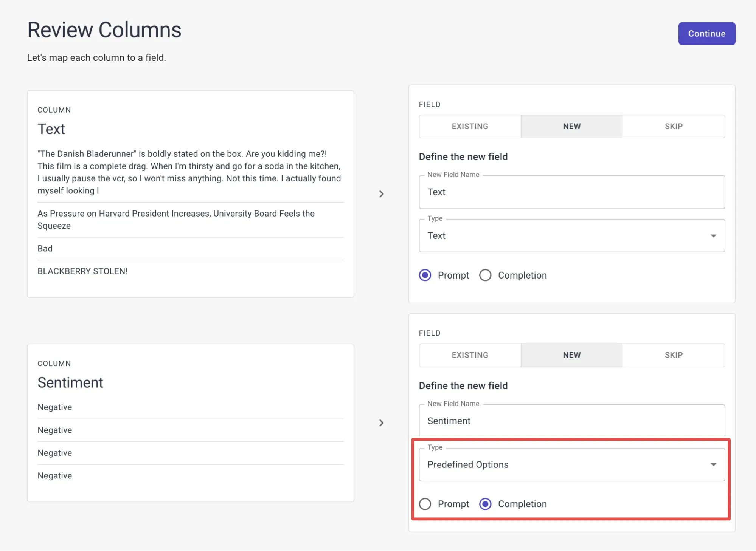This screenshot has width=756, height=551.
Task: Click the 'BLACKBERRY STOLEN!' sample row
Action: click(190, 271)
